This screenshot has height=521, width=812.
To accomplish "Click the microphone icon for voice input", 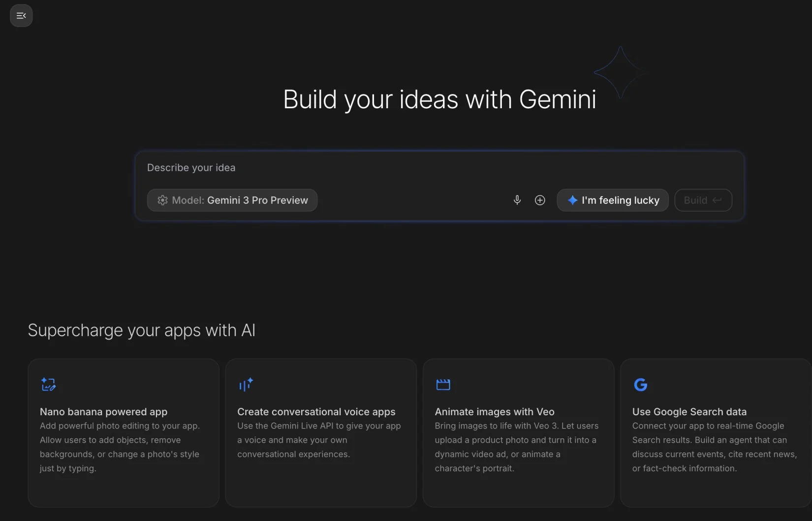I will point(517,200).
